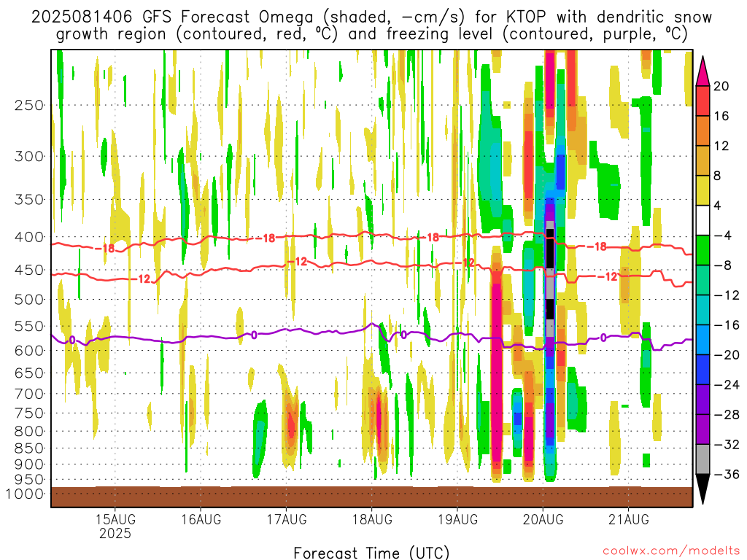Click the colorbar value -28

[727, 414]
